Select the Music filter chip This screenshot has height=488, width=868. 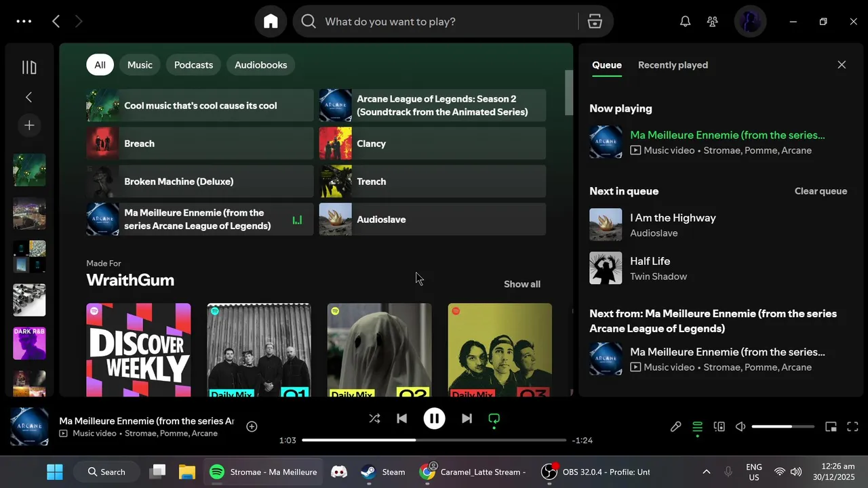tap(140, 65)
